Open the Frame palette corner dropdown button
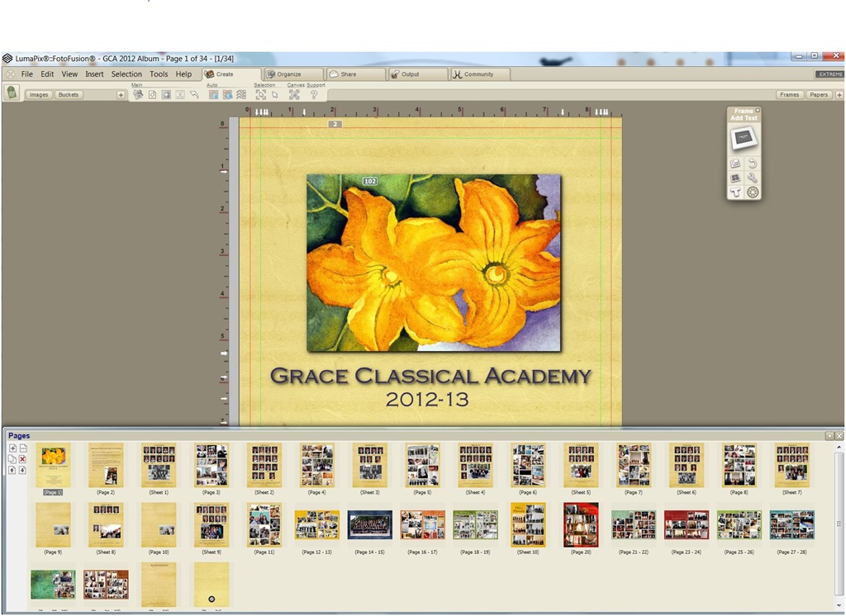This screenshot has height=616, width=846. pyautogui.click(x=758, y=110)
